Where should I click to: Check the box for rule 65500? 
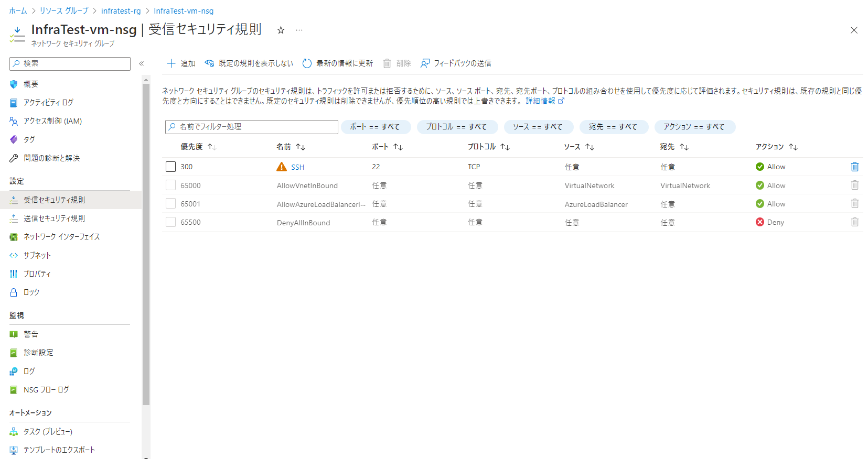(x=170, y=222)
